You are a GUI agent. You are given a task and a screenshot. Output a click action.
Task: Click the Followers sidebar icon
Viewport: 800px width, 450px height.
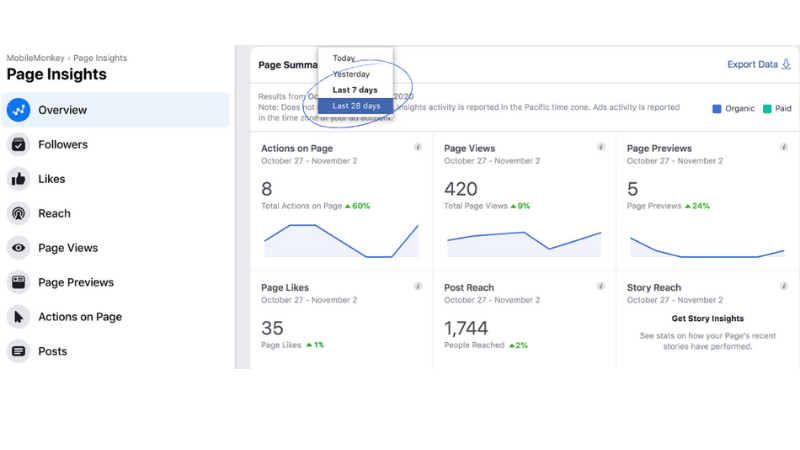coord(18,144)
